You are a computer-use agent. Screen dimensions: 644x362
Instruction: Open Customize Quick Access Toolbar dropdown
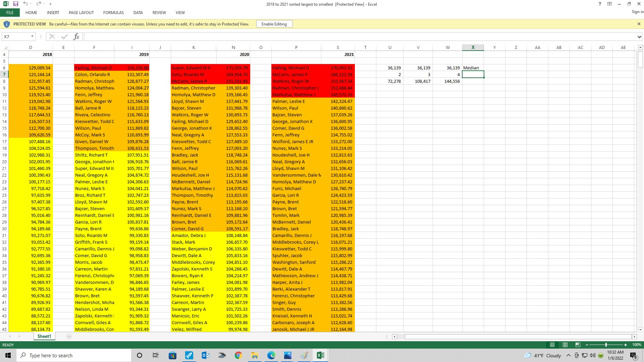point(50,4)
